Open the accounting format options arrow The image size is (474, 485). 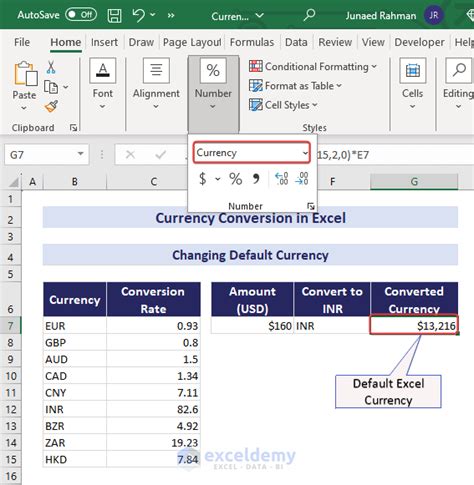[x=218, y=179]
